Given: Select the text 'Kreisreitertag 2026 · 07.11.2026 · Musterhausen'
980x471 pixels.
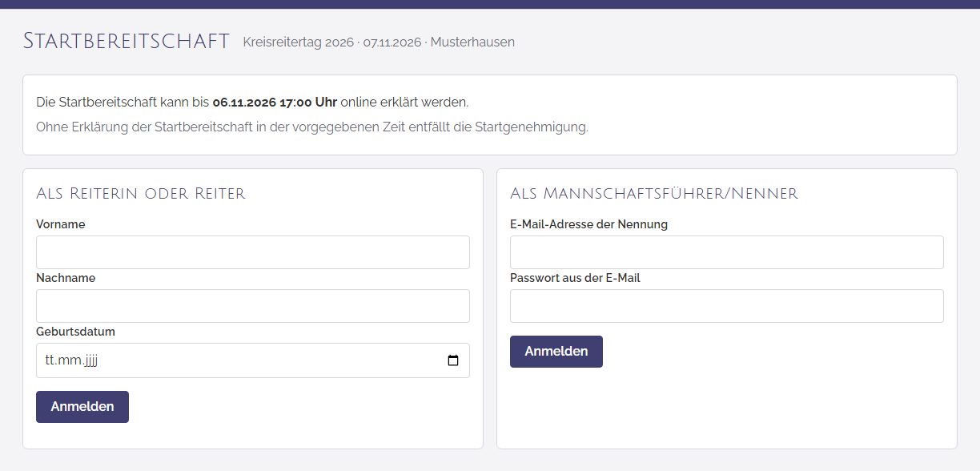Looking at the screenshot, I should pos(379,42).
